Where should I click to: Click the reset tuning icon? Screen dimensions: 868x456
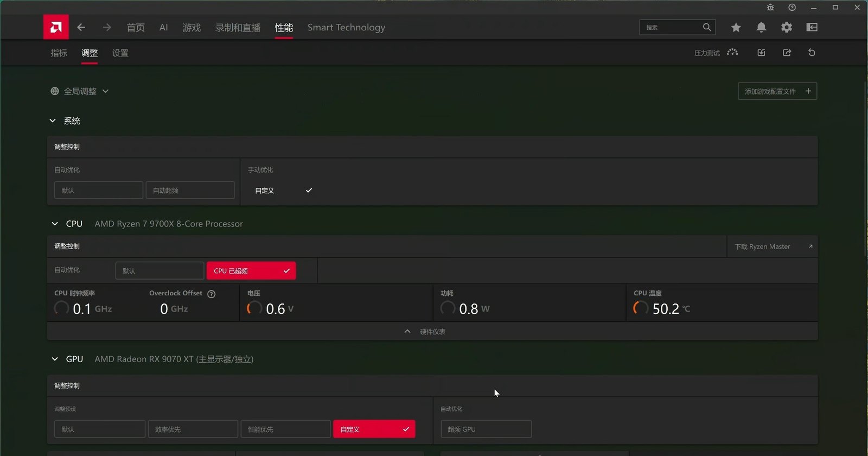tap(812, 53)
